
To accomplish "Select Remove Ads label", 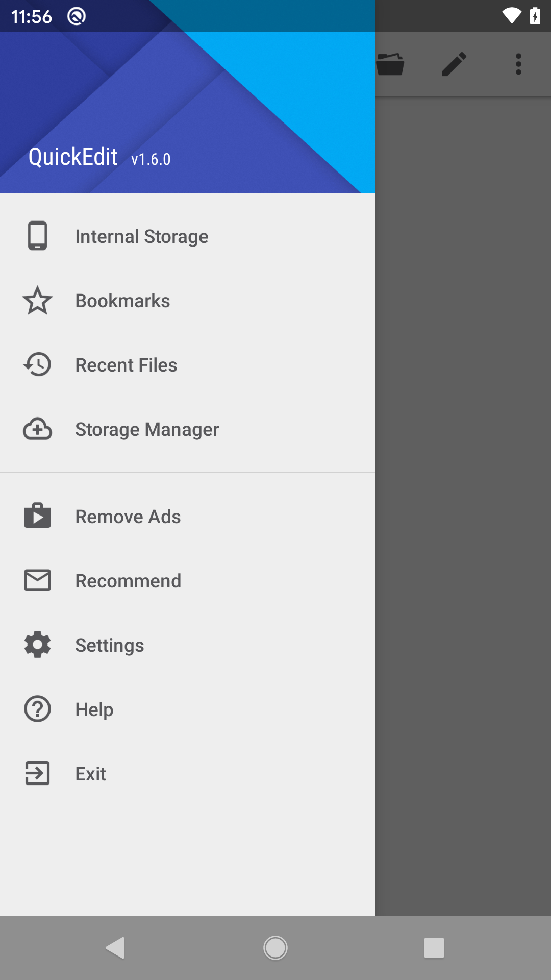I will (x=128, y=517).
